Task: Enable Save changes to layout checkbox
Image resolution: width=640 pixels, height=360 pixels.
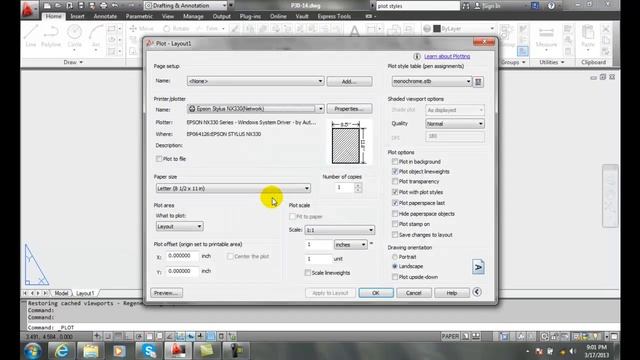Action: (395, 235)
